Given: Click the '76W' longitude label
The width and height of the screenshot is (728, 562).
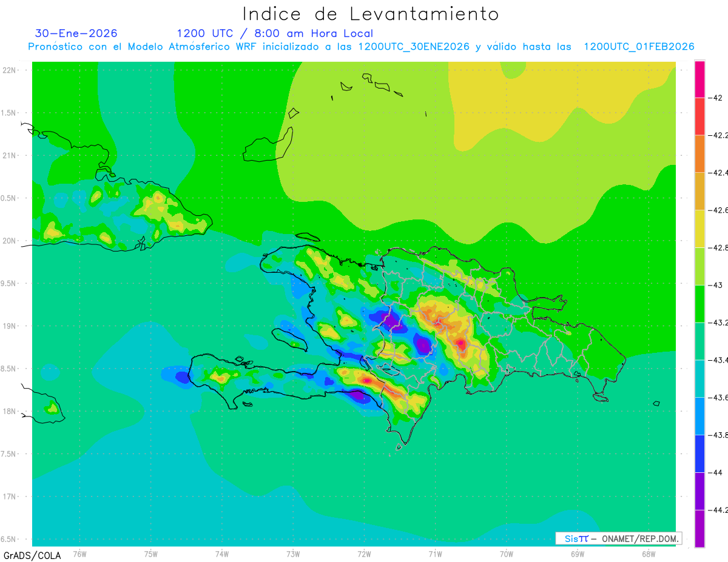Looking at the screenshot, I should coord(79,554).
